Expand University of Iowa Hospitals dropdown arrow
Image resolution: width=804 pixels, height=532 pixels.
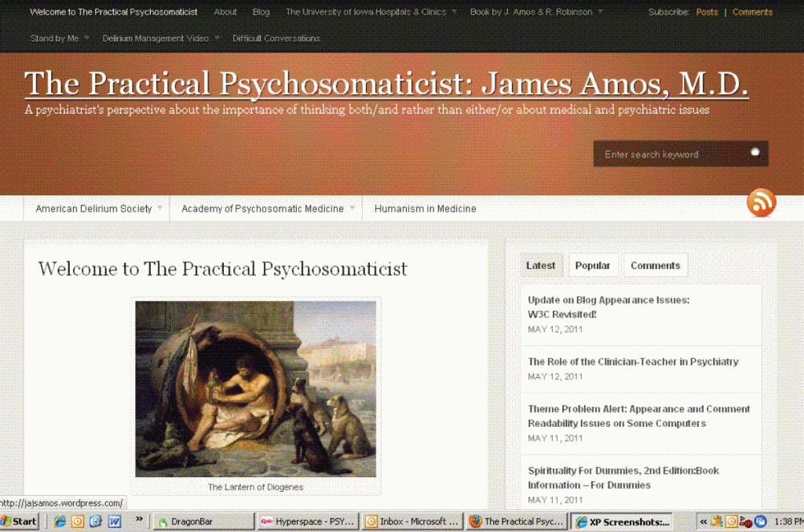(454, 11)
